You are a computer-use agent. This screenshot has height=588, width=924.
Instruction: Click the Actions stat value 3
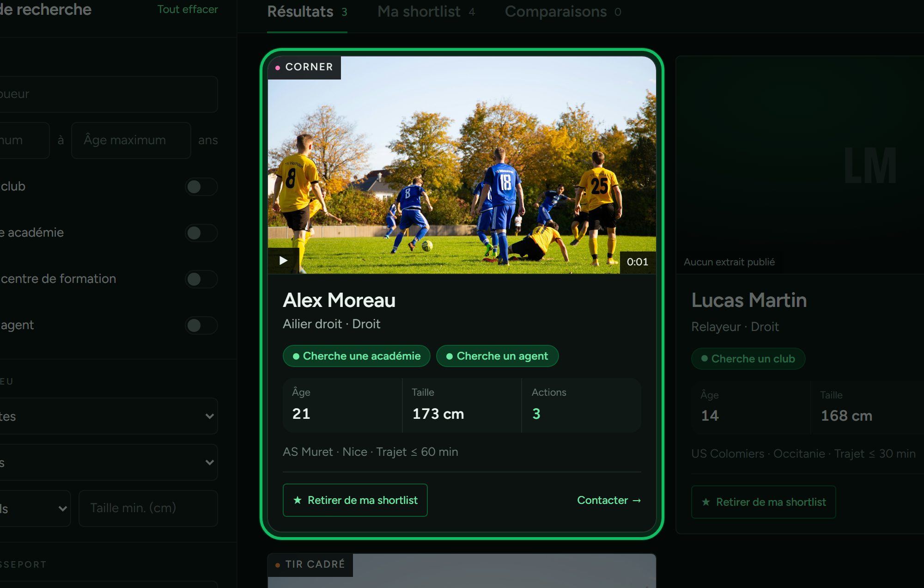pyautogui.click(x=536, y=414)
